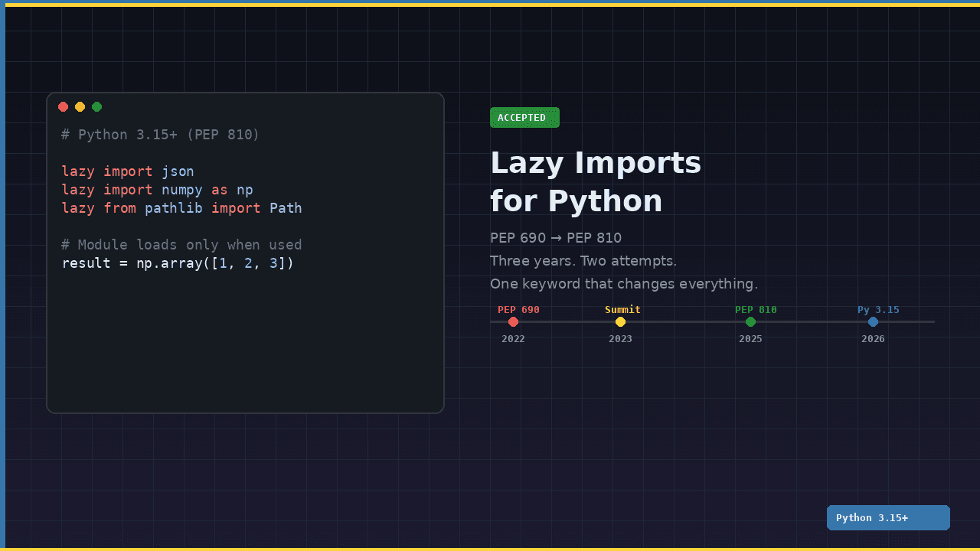Select the green PEP 810 timeline dot
Image resolution: width=980 pixels, height=551 pixels.
[x=750, y=322]
